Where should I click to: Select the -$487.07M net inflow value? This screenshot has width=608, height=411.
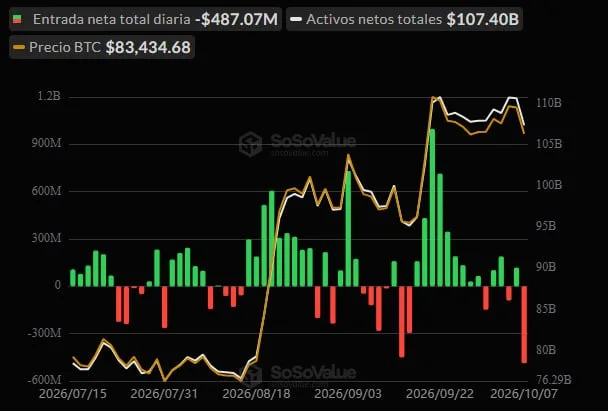coord(237,19)
